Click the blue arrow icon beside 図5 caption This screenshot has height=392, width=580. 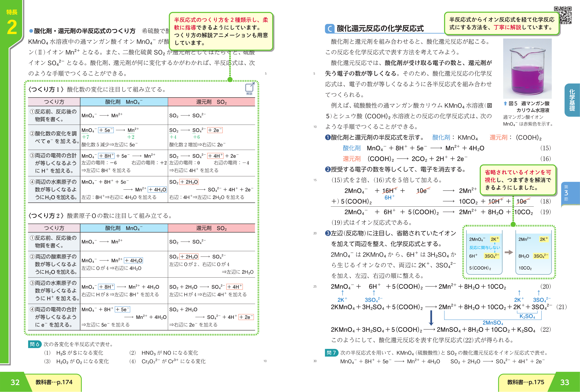[x=505, y=103]
